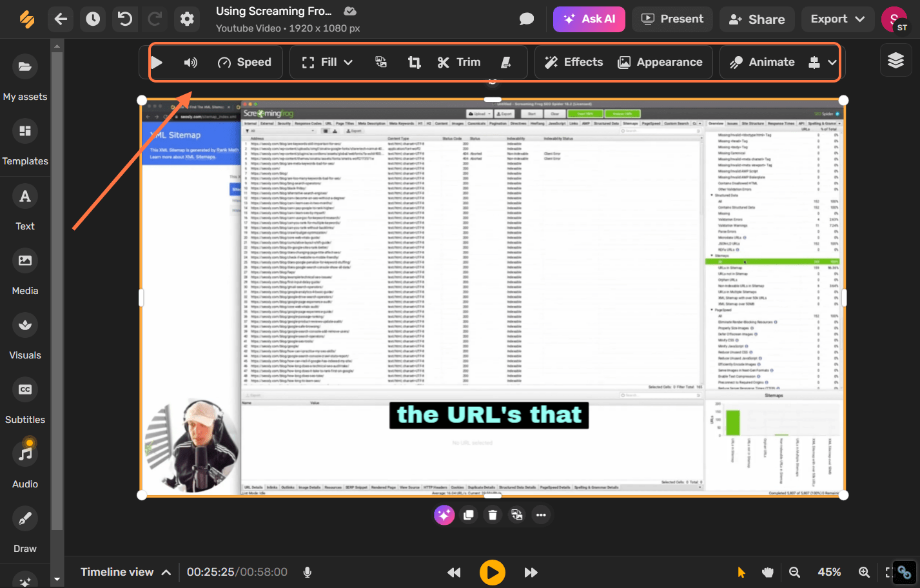Click the project title "Using Screaming Fro..."

(x=273, y=11)
